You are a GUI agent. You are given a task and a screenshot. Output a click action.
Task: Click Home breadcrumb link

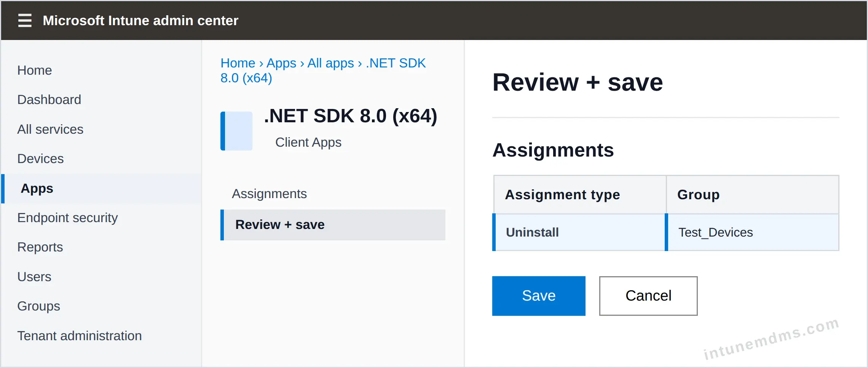(x=238, y=63)
